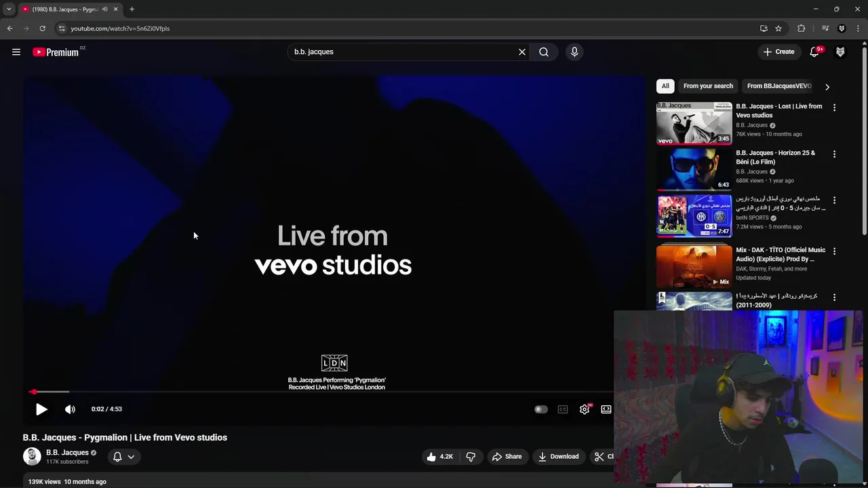Image resolution: width=868 pixels, height=488 pixels.
Task: Open the B.B. Jacques channel name link
Action: [67, 453]
